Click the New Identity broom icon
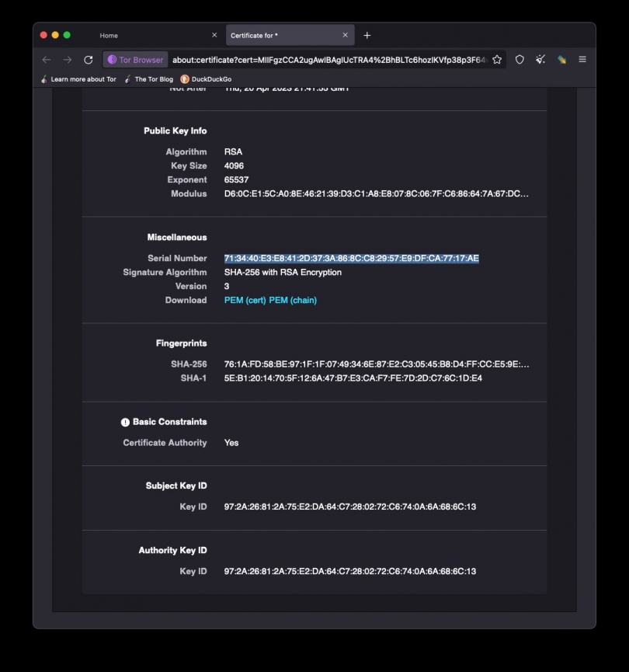 pyautogui.click(x=540, y=60)
